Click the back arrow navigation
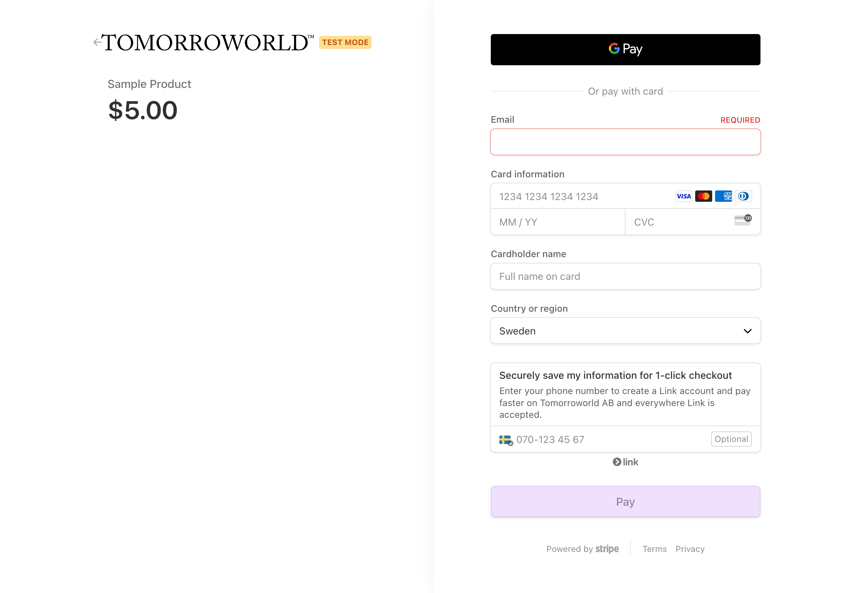Screen dimensions: 868x593 tap(97, 41)
